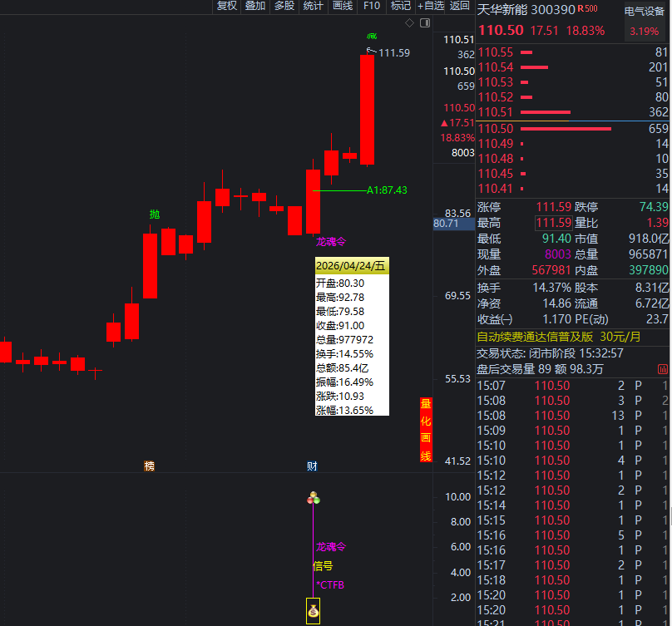
Task: Select the buy order row at 110.49
Action: [x=573, y=144]
